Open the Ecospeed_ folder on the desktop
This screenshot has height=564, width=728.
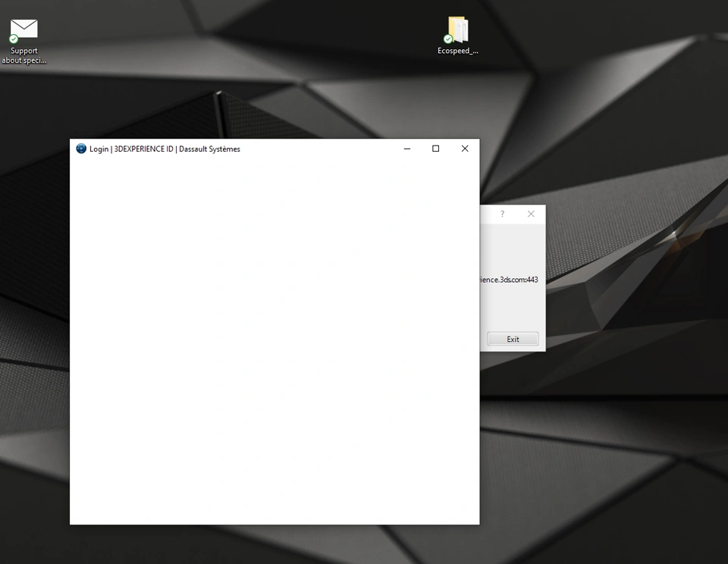[x=458, y=36]
